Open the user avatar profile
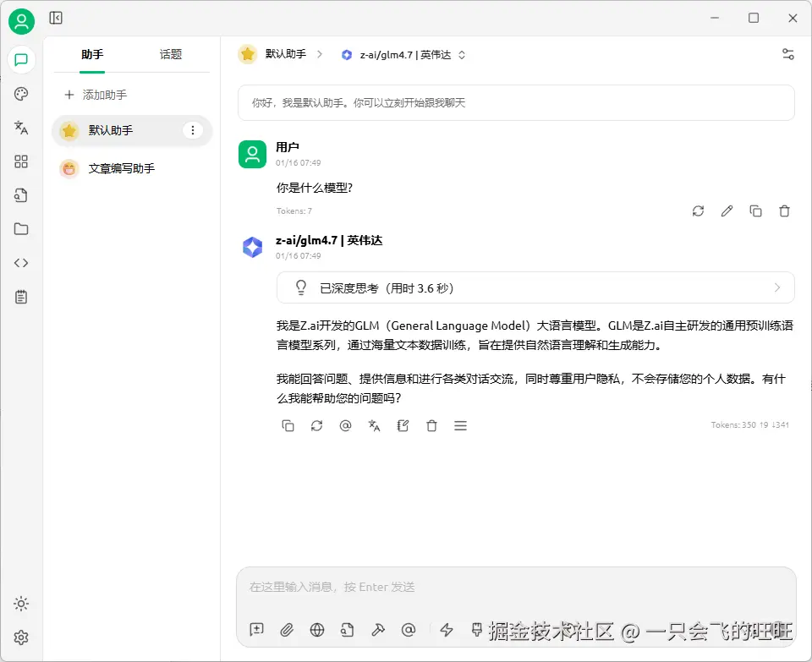This screenshot has width=812, height=662. pos(21,21)
